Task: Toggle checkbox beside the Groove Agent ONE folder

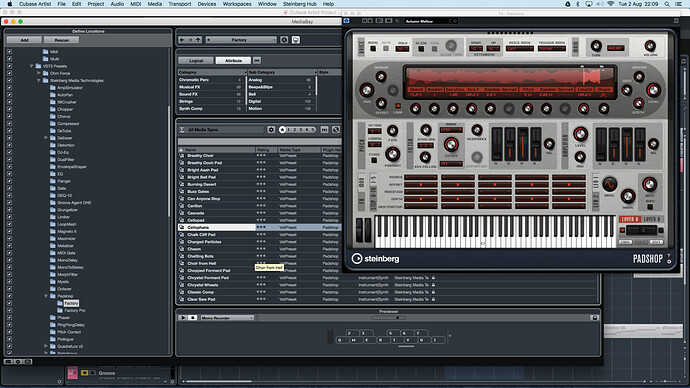Action: pos(10,203)
